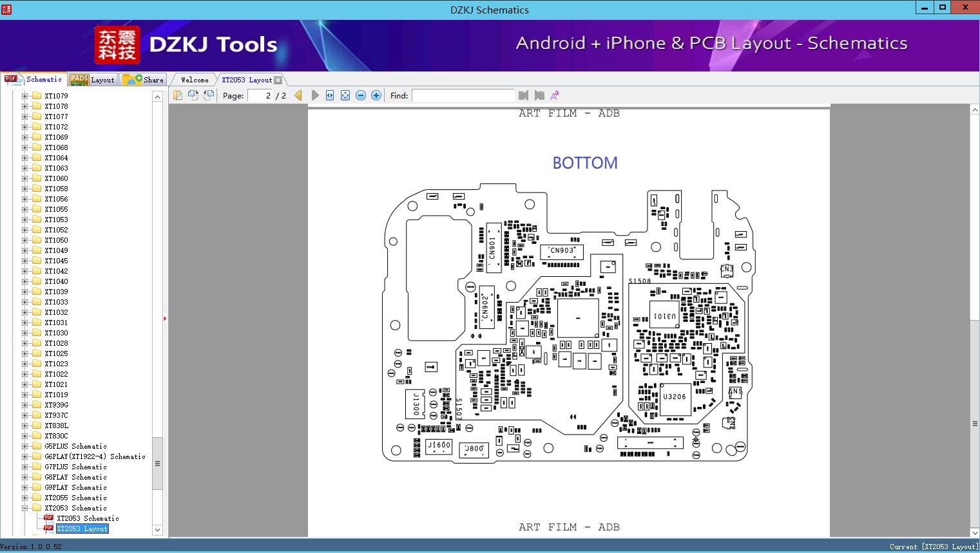Close the XT2053 Layout tab
This screenshot has width=980, height=553.
coord(278,80)
